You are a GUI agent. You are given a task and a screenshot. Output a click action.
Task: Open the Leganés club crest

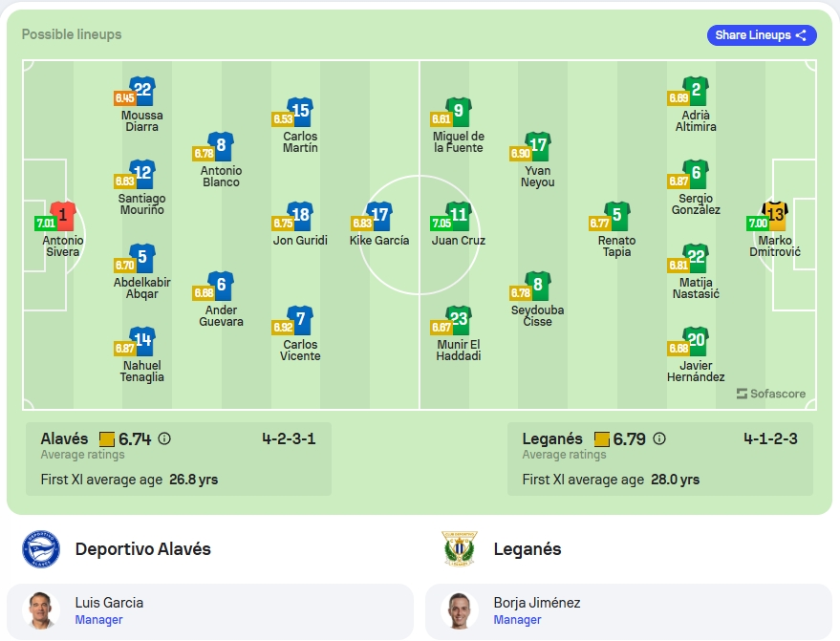(x=459, y=549)
